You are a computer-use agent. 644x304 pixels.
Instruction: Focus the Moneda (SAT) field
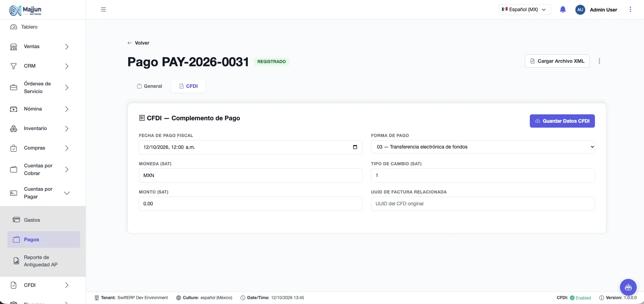(251, 175)
